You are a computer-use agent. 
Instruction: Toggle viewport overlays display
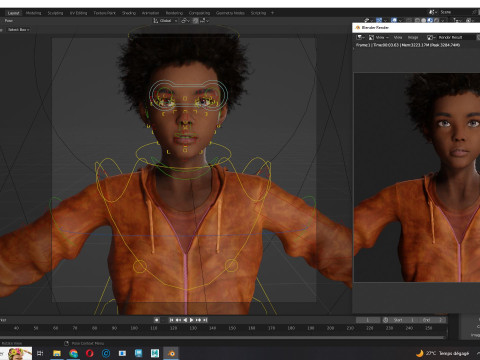394,20
